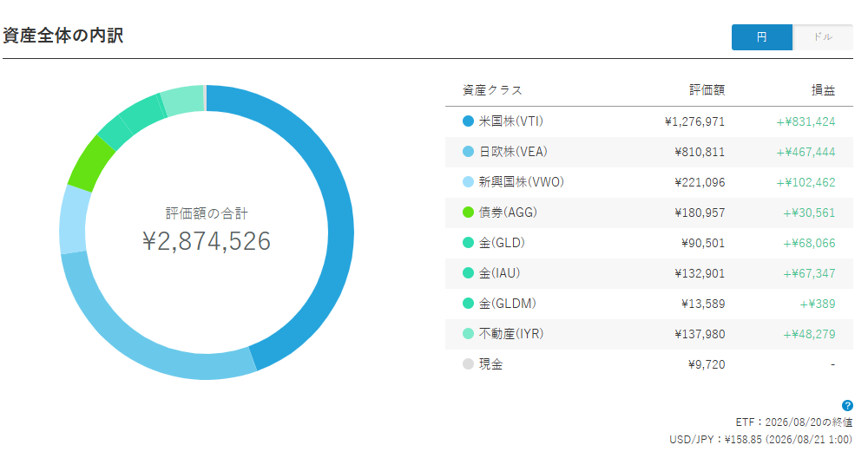Screen dimensions: 868x458
Task: Click the 金(GLD) teal legend dot
Action: [x=469, y=243]
